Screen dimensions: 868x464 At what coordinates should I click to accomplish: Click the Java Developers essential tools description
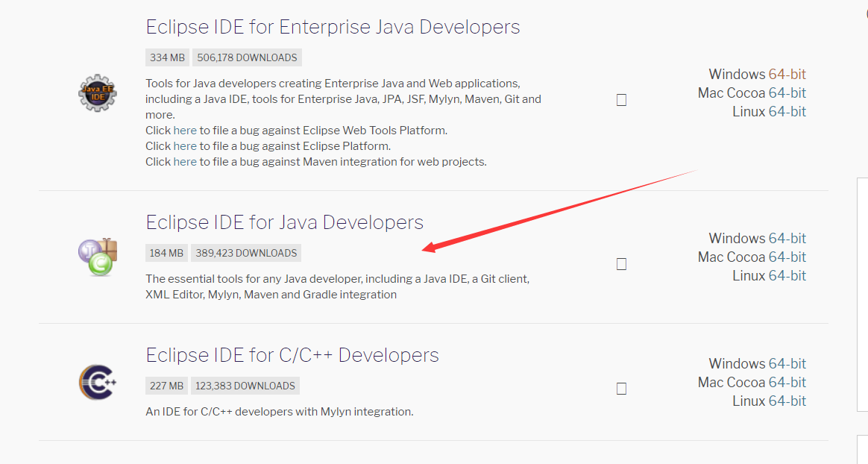338,286
